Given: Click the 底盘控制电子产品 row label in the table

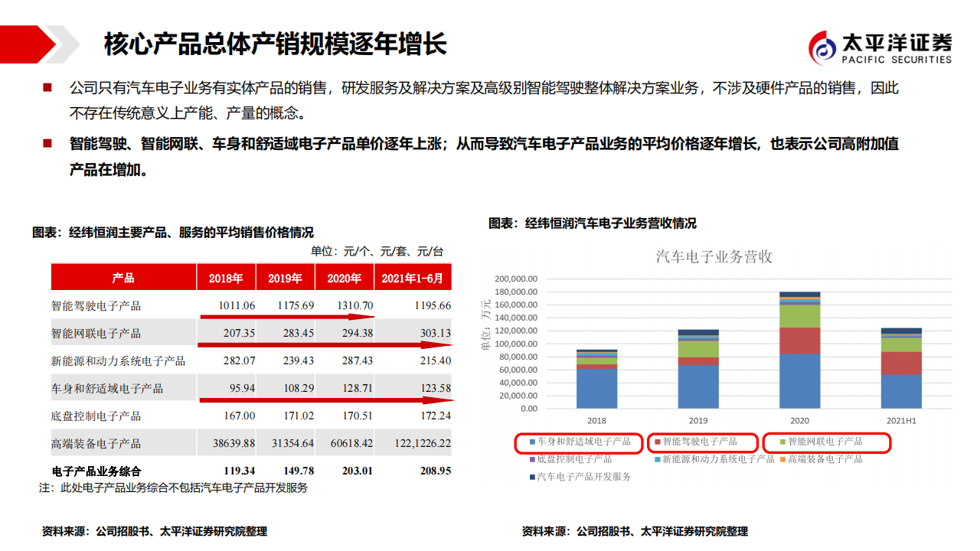Looking at the screenshot, I should coord(96,416).
